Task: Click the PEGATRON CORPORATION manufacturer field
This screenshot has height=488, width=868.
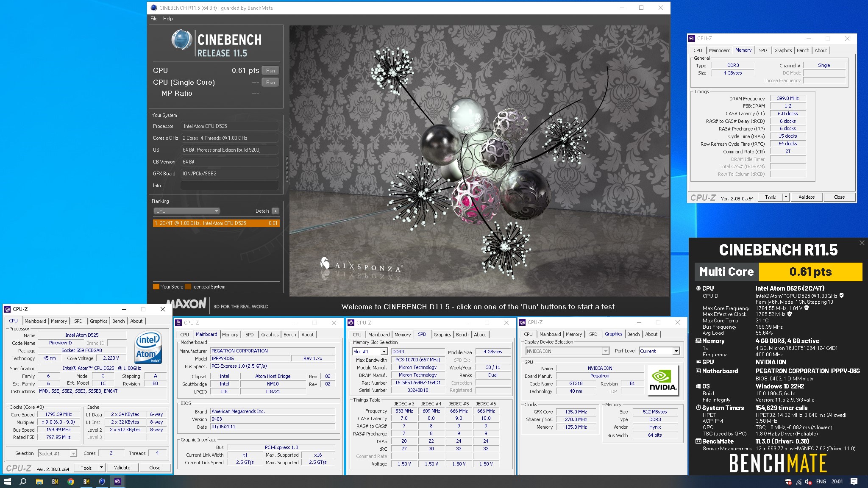Action: click(x=273, y=351)
